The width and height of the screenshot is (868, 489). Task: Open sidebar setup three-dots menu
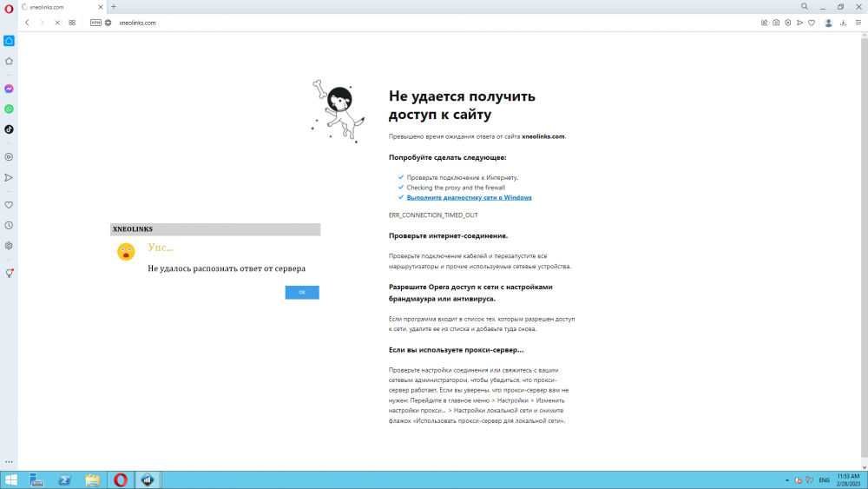[x=9, y=462]
